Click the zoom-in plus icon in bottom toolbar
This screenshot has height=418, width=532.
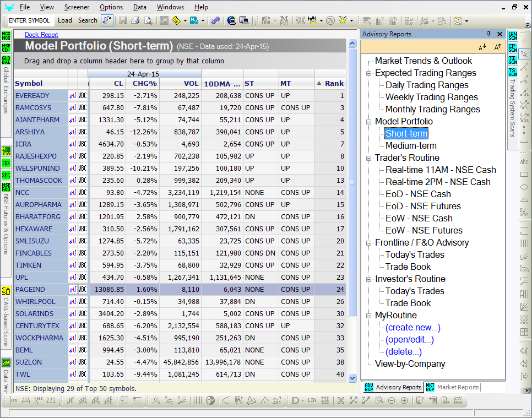pyautogui.click(x=404, y=401)
